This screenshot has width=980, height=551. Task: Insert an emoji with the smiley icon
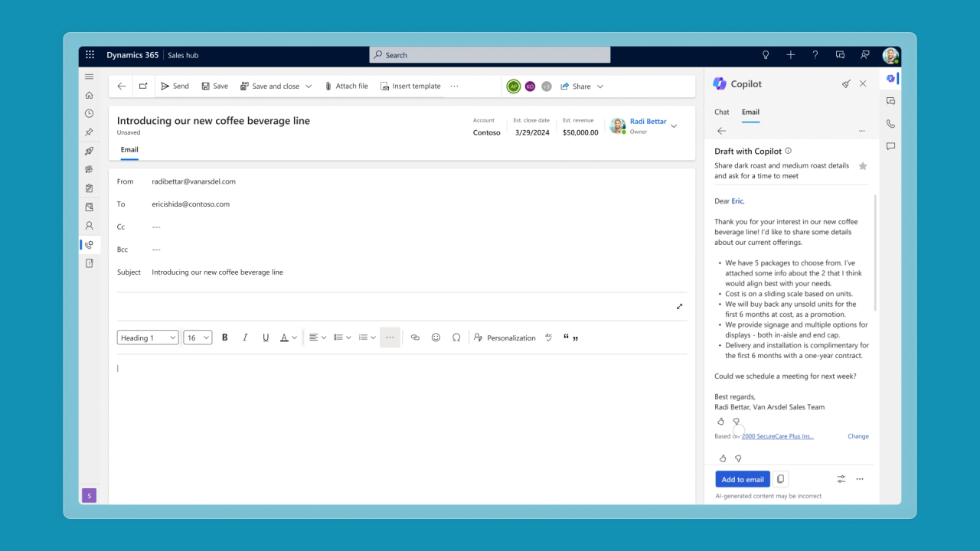pos(436,337)
